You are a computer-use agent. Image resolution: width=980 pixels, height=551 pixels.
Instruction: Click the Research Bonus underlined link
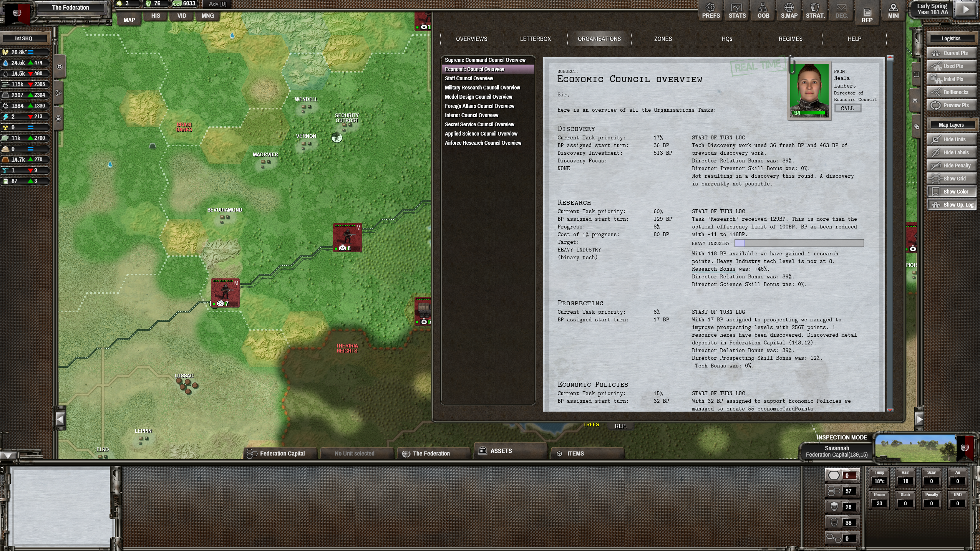click(713, 269)
